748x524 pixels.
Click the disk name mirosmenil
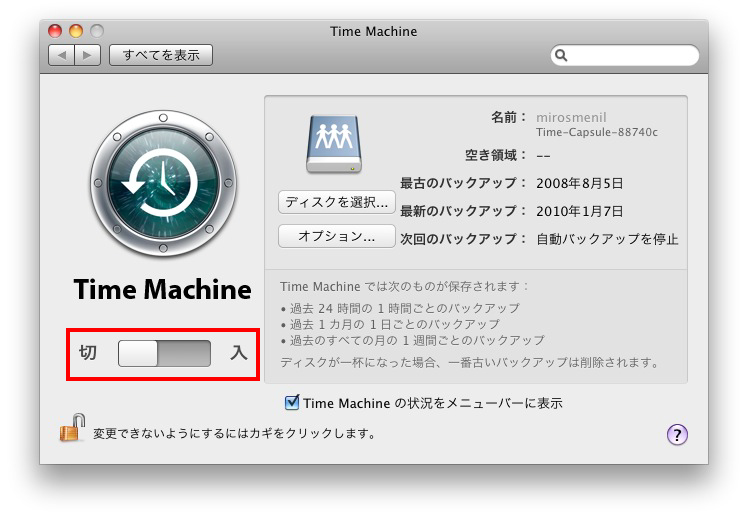571,117
